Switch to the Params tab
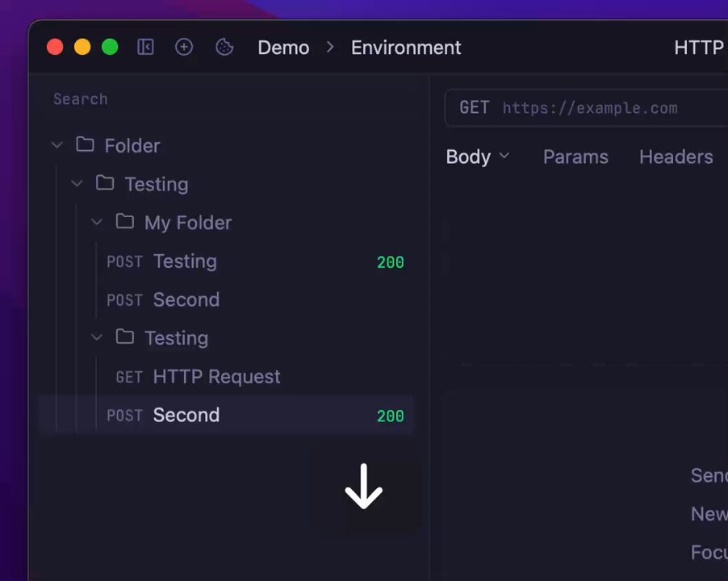This screenshot has width=728, height=581. [x=575, y=157]
